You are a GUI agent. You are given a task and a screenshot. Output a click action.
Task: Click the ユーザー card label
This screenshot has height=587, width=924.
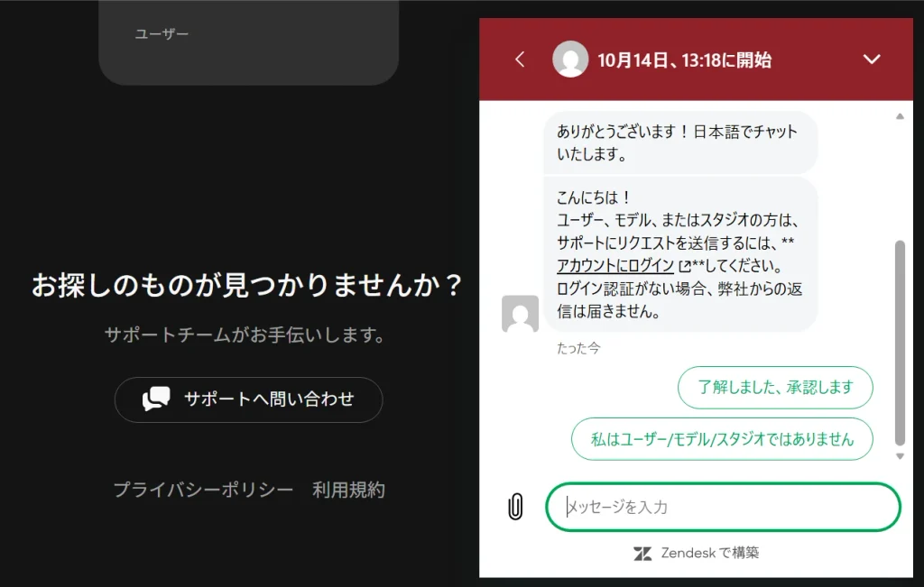coord(162,33)
